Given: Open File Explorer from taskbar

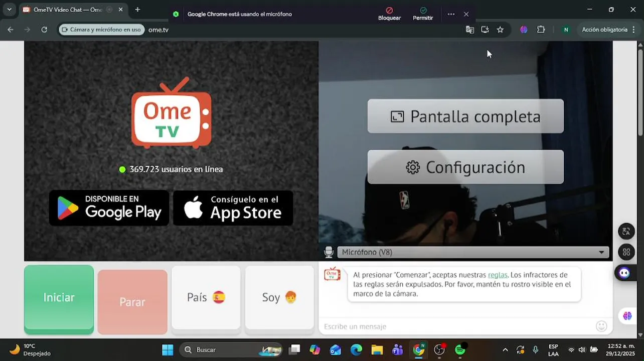Looking at the screenshot, I should (x=377, y=349).
